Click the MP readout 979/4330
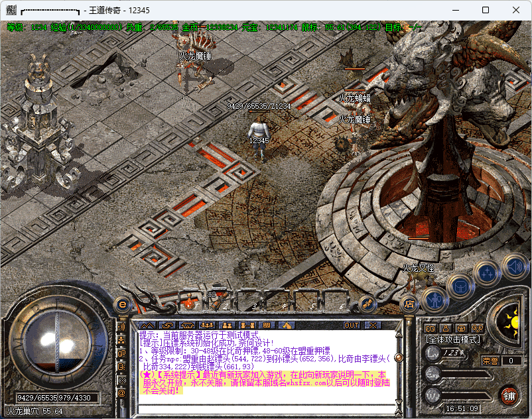Viewport: 532px width, 419px height. pyautogui.click(x=74, y=398)
